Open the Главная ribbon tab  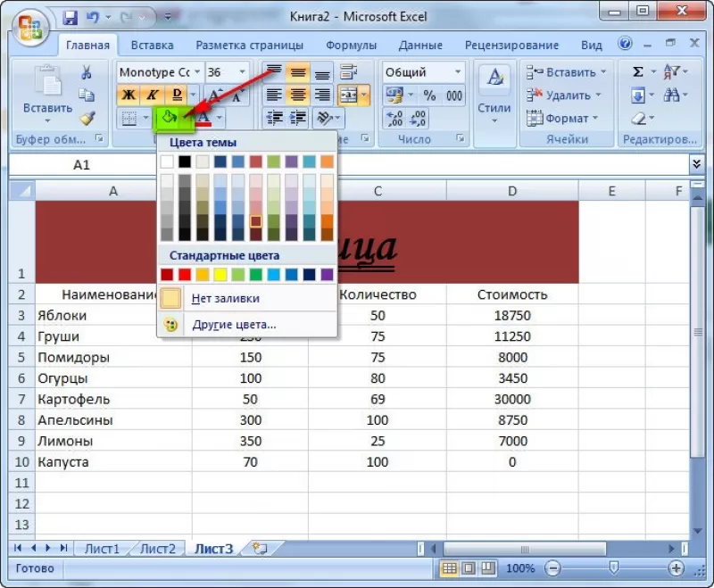tap(87, 45)
